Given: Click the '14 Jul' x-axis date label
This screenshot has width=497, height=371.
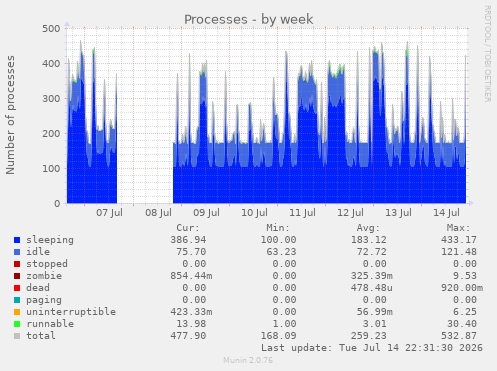Looking at the screenshot, I should click(x=446, y=213).
